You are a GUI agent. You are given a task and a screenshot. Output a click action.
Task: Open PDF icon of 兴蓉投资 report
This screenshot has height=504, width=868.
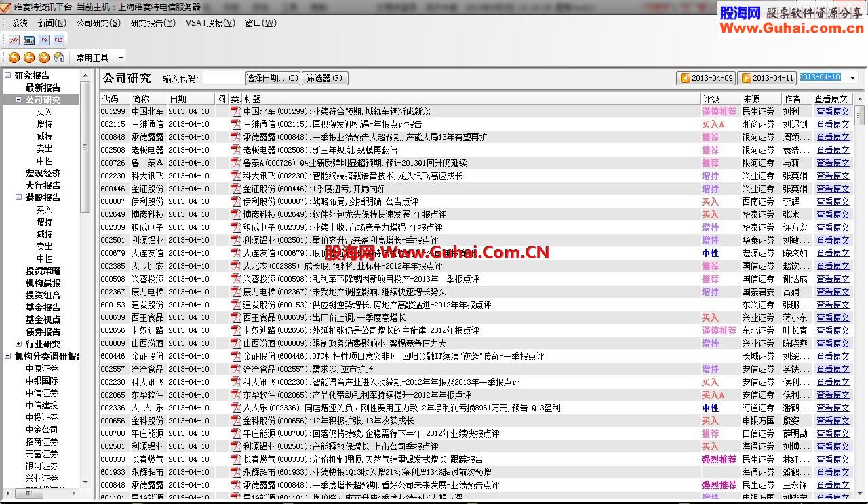[236, 279]
